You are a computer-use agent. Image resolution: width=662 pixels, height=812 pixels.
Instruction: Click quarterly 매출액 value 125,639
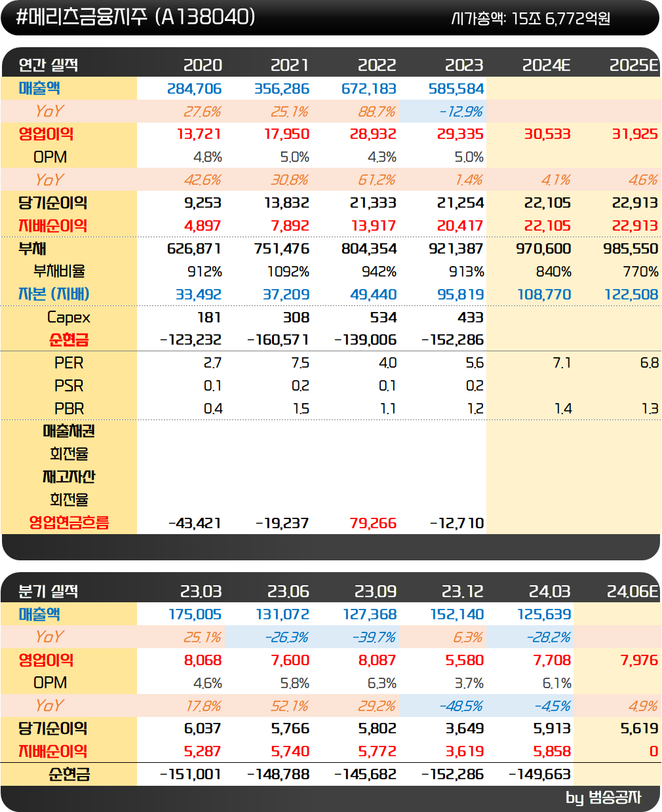545,615
